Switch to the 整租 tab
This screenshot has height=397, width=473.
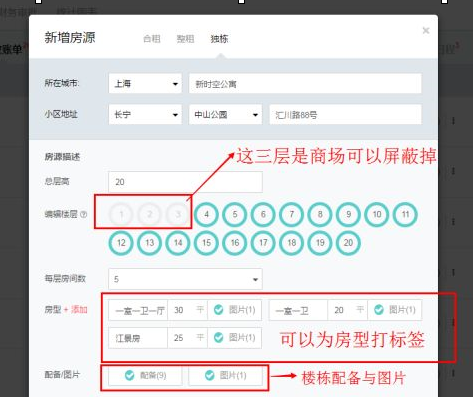[185, 39]
